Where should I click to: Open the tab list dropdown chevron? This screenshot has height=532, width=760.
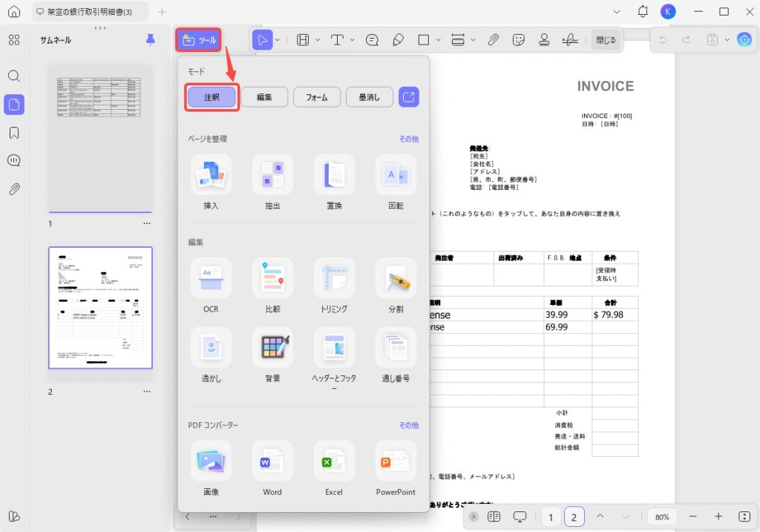point(617,12)
